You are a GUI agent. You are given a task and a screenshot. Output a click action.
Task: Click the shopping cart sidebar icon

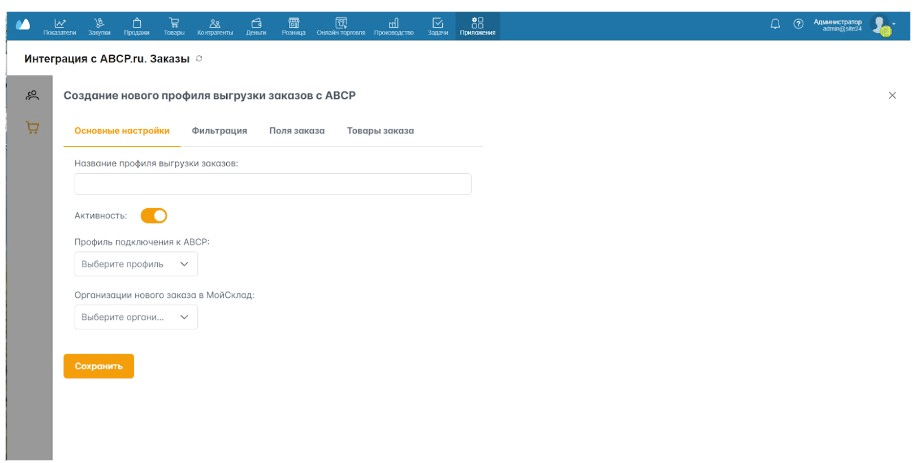[x=32, y=128]
